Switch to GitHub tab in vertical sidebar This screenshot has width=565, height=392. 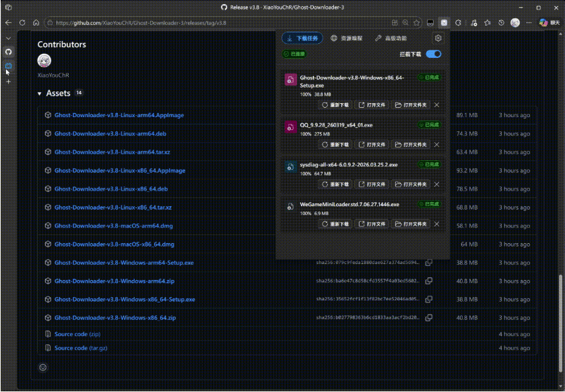[8, 52]
